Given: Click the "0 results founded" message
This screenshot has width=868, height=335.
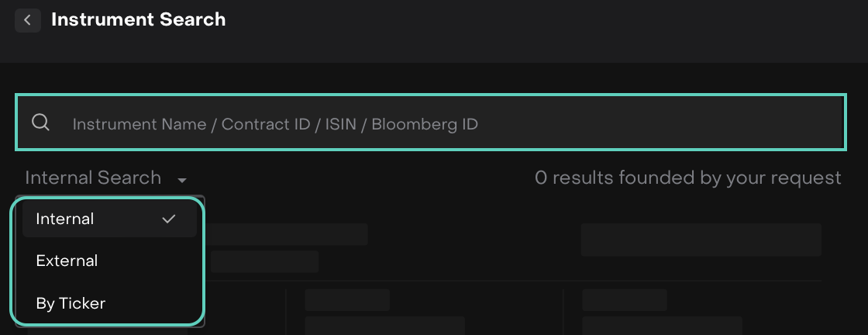Looking at the screenshot, I should pyautogui.click(x=687, y=178).
